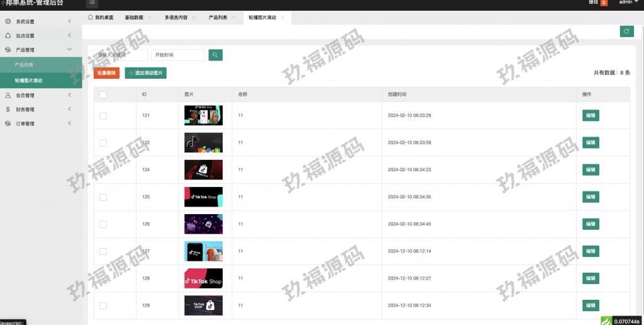Close the 轮播图片滚动 tab with its X icon
Image resolution: width=644 pixels, height=325 pixels.
(x=283, y=18)
